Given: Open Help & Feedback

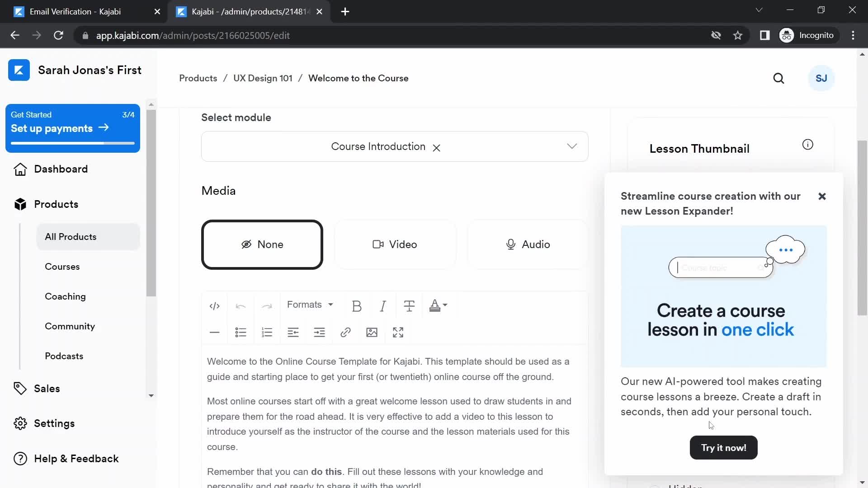Looking at the screenshot, I should click(x=76, y=459).
